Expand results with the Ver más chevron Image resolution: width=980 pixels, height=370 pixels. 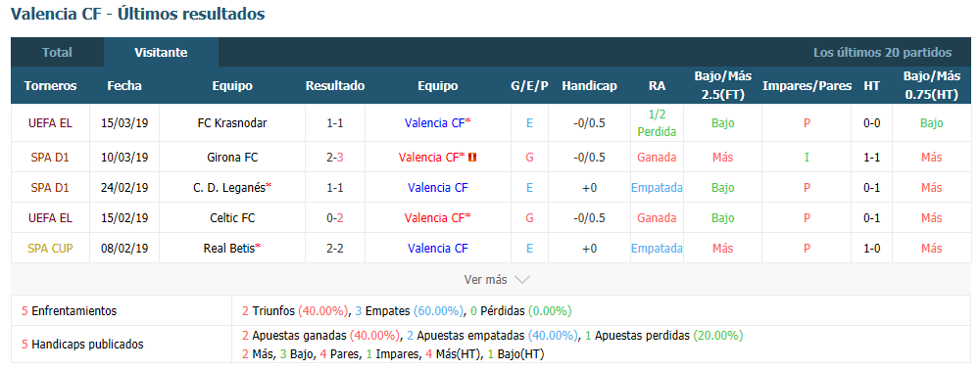pyautogui.click(x=522, y=280)
